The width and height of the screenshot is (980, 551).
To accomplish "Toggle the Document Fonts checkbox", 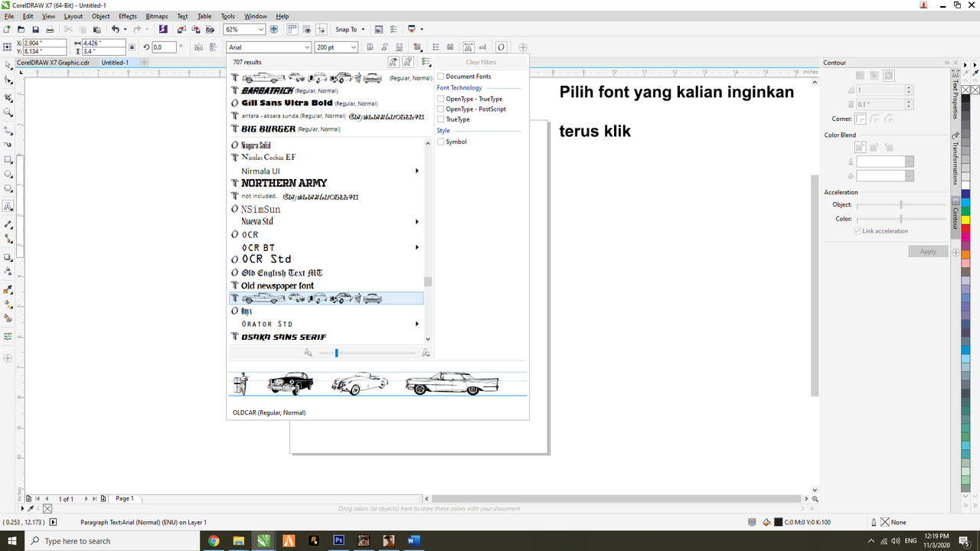I will point(441,77).
